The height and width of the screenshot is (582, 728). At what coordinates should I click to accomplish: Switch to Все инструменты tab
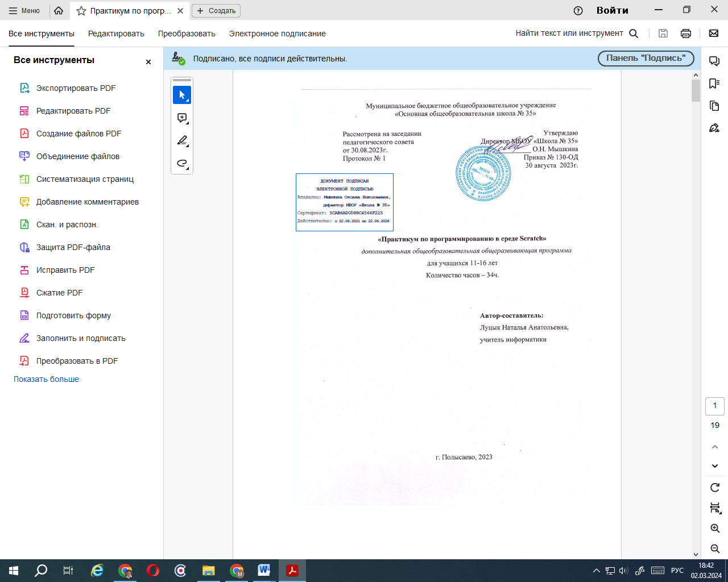tap(42, 34)
